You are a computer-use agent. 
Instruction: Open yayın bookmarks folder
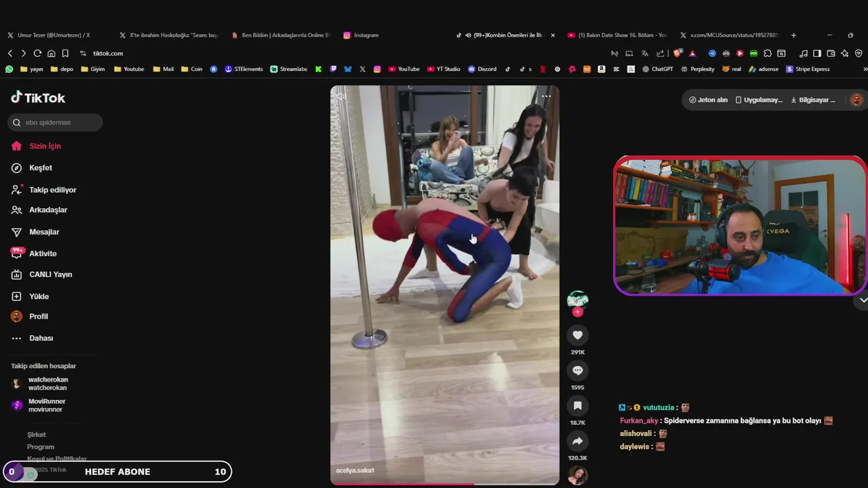[x=32, y=69]
